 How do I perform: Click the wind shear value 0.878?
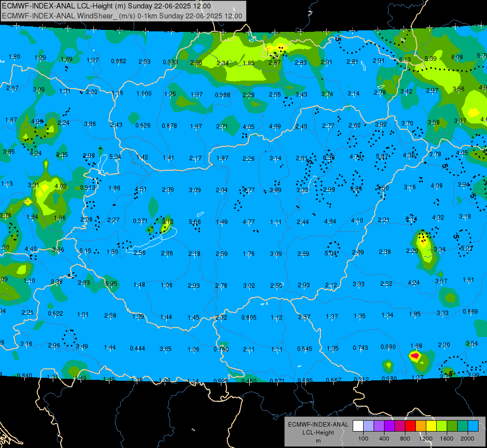(x=169, y=125)
